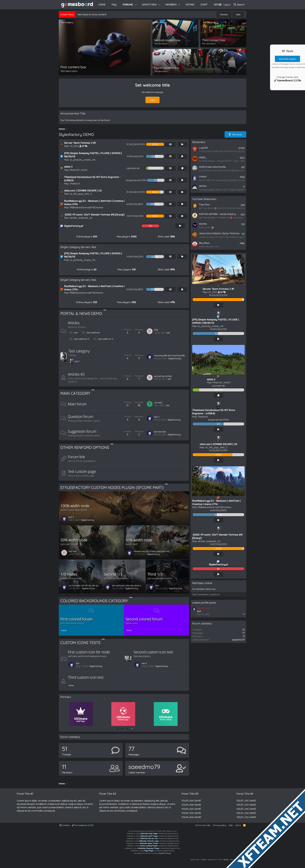Click Latest member user-check icon
Screen dimensions: 305x868
[x=181, y=768]
